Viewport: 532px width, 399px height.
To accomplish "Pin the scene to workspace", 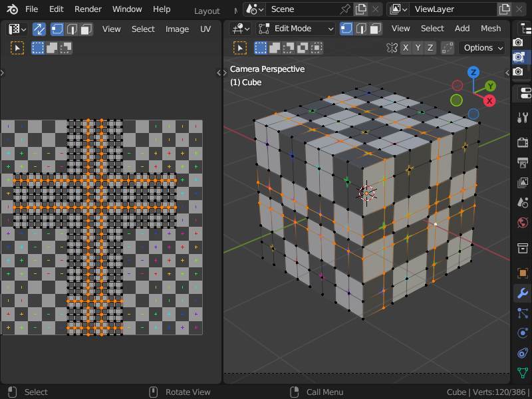I will [x=345, y=9].
